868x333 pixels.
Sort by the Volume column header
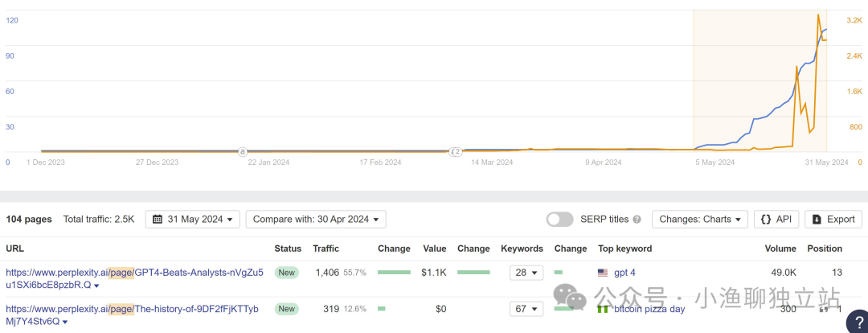[780, 249]
